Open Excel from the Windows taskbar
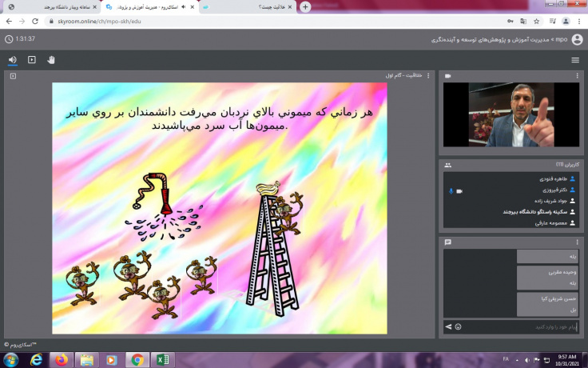This screenshot has width=588, height=368. [162, 360]
